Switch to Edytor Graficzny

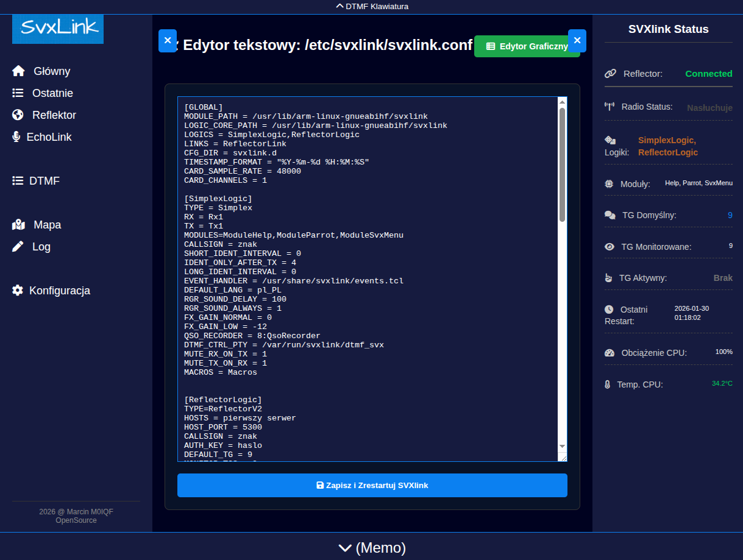(x=527, y=46)
